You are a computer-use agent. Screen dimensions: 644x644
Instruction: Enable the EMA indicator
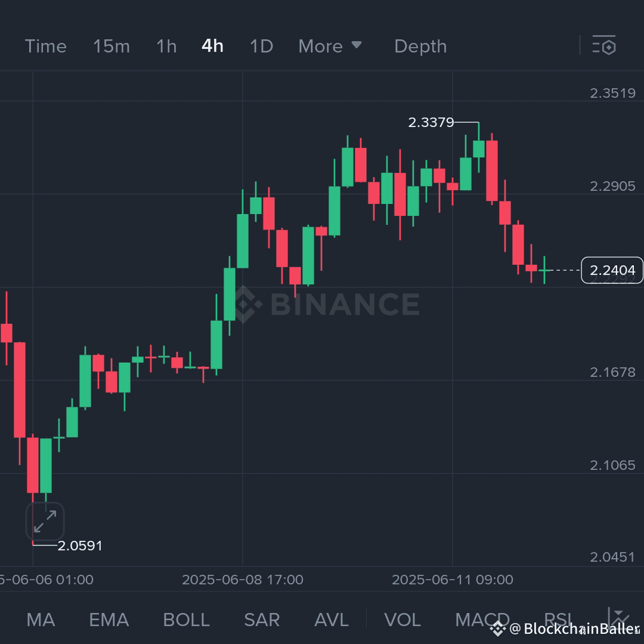[109, 620]
